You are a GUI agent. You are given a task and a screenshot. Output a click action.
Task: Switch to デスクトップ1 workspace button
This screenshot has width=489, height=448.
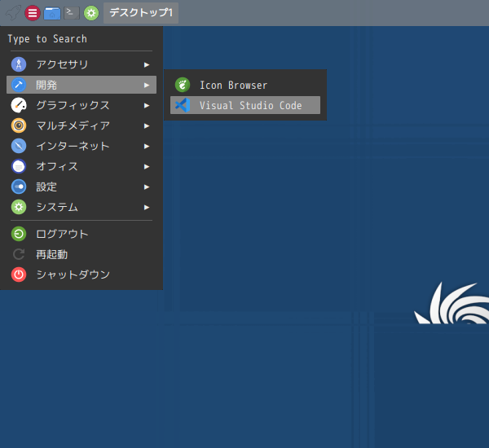coord(141,13)
